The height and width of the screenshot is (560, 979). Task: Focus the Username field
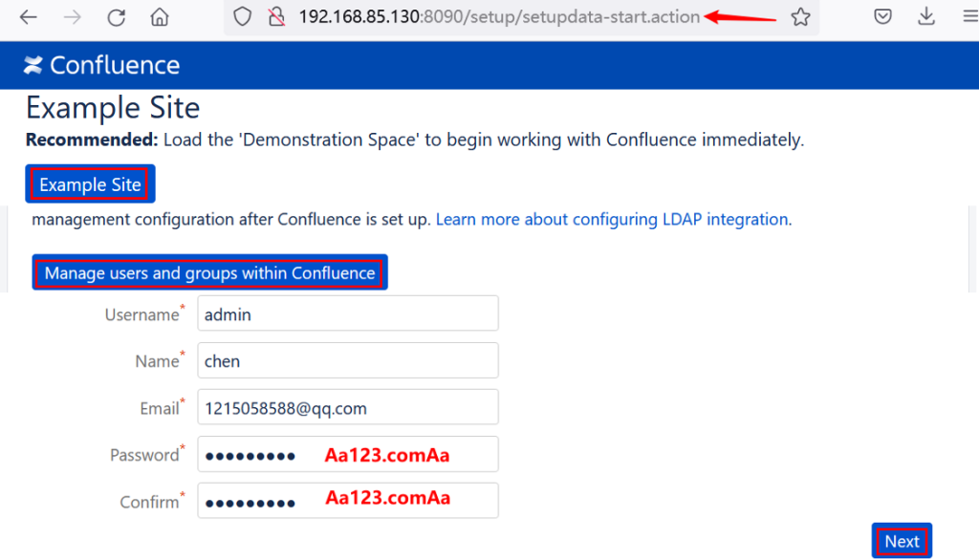point(348,313)
